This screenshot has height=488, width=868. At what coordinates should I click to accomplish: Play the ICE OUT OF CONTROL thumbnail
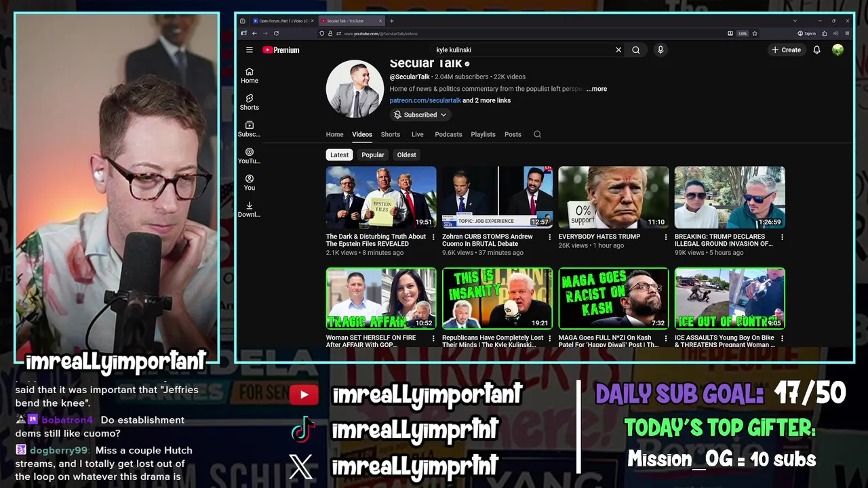click(730, 298)
